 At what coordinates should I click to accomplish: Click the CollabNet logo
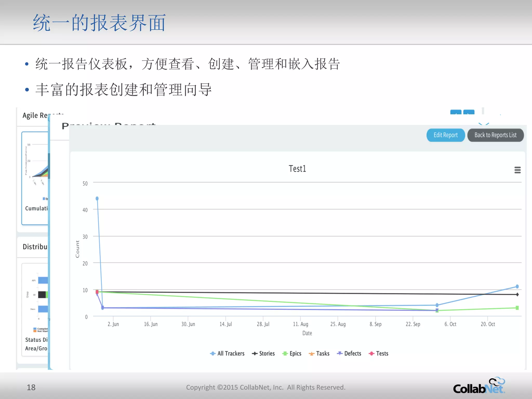479,385
